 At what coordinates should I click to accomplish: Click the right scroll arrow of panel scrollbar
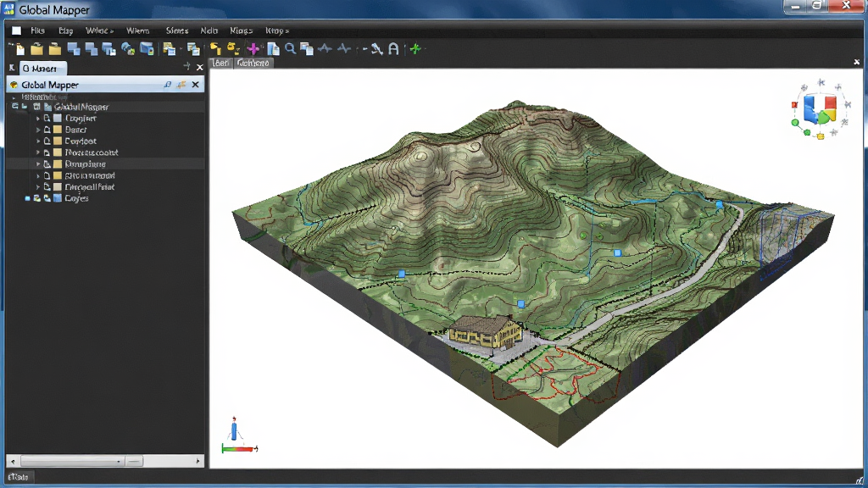tap(198, 460)
